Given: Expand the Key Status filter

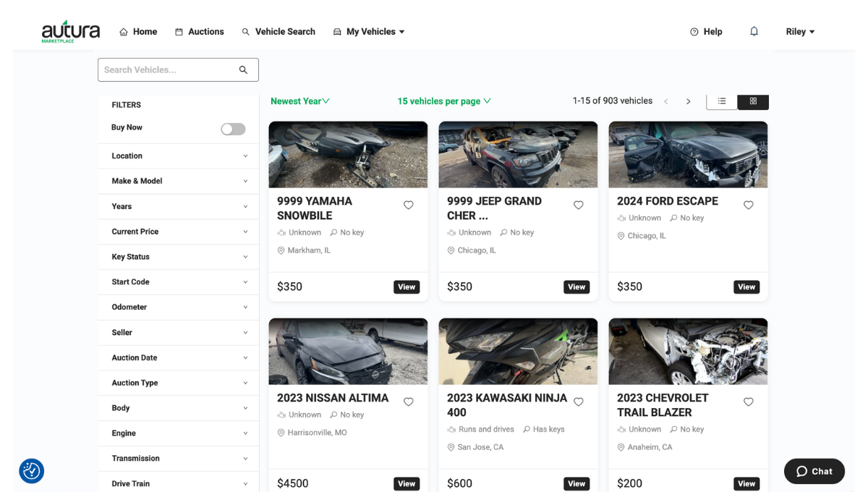Looking at the screenshot, I should point(179,257).
